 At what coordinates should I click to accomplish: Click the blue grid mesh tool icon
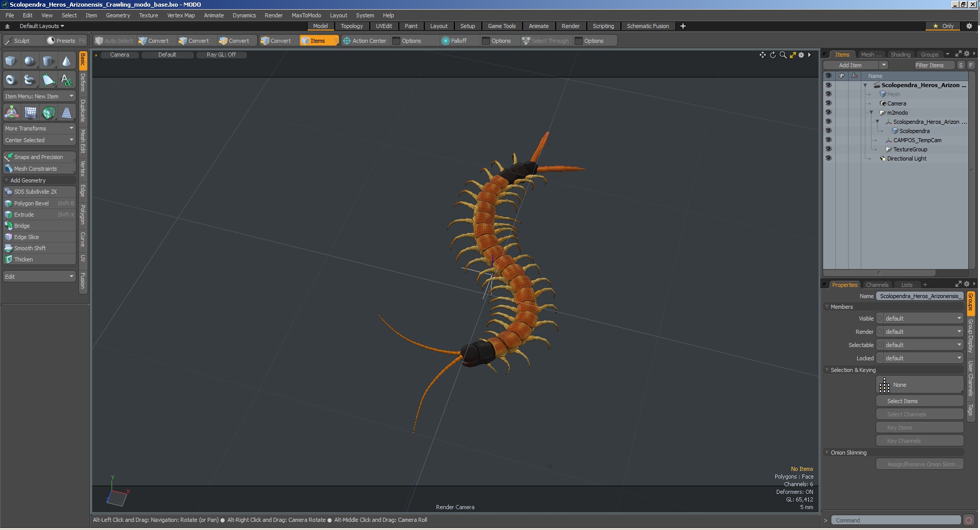click(x=30, y=113)
